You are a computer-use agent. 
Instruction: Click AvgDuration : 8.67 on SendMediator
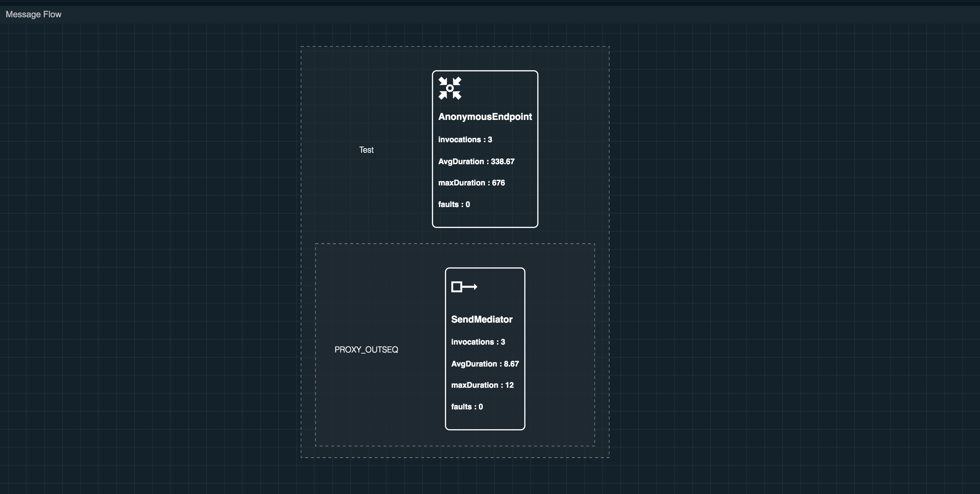(x=485, y=364)
